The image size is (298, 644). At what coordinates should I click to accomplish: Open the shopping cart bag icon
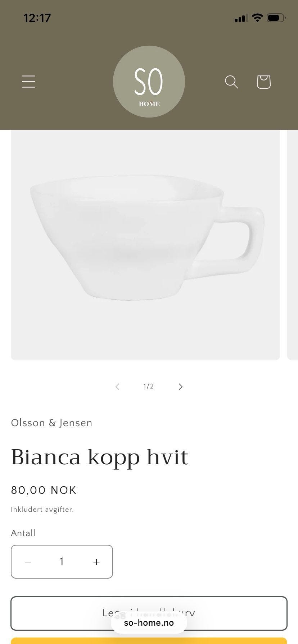point(263,82)
